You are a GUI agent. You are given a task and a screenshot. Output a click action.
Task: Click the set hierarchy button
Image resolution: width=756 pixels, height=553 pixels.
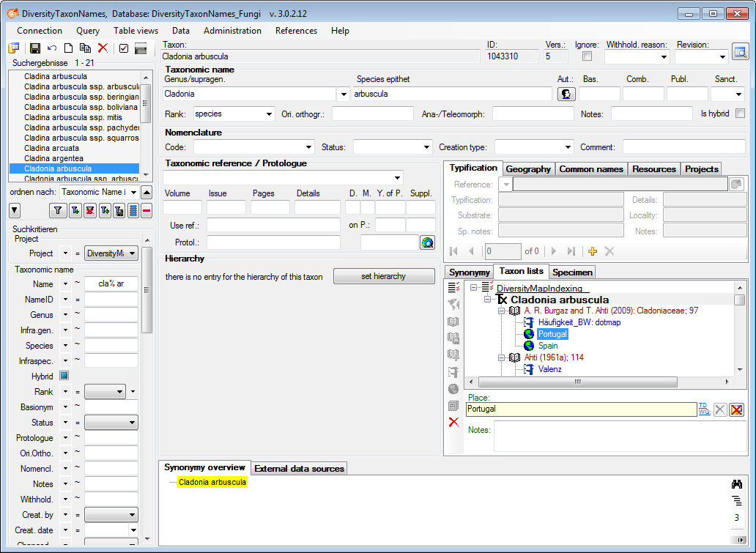tap(383, 277)
